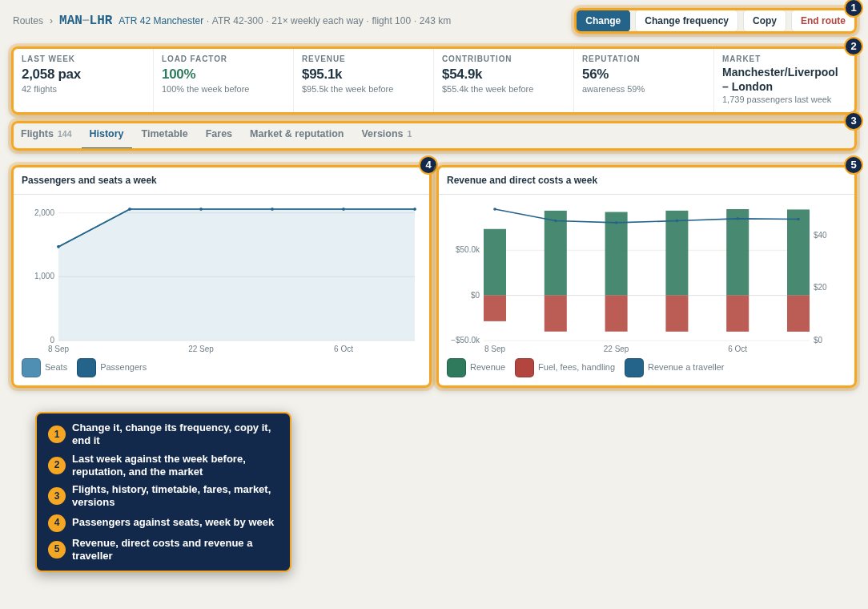
Task: Open the Timetable tab
Action: coord(164,134)
